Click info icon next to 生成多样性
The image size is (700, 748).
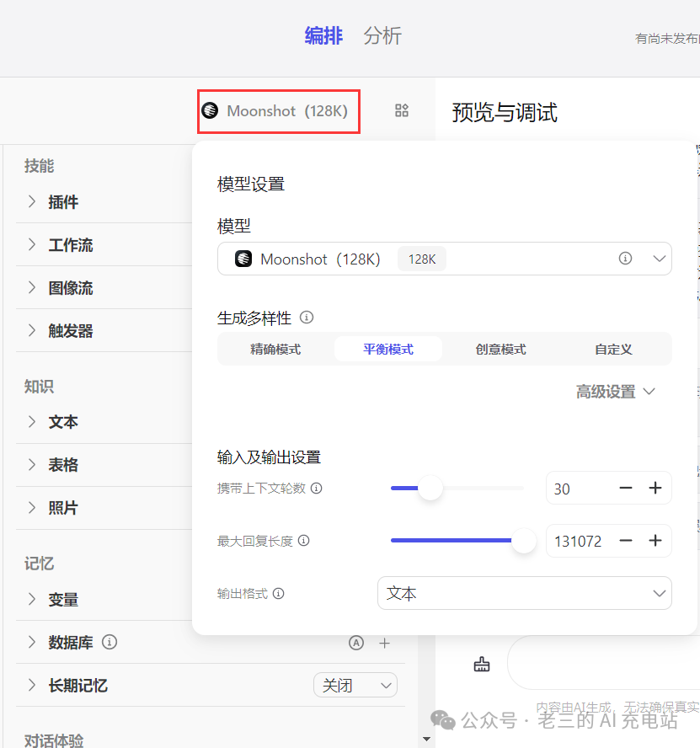(307, 318)
